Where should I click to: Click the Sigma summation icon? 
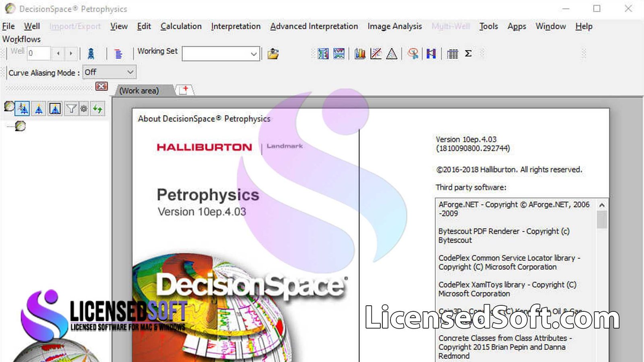point(468,53)
